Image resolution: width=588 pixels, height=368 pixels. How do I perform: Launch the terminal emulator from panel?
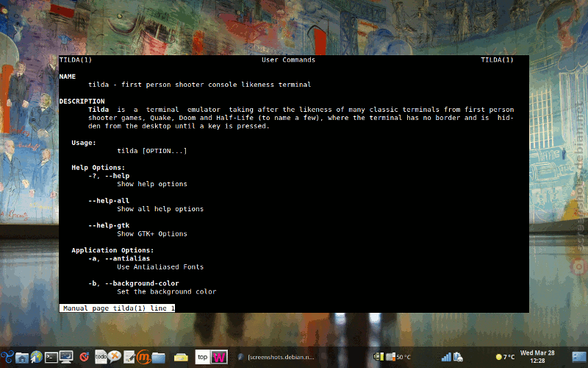pyautogui.click(x=51, y=357)
